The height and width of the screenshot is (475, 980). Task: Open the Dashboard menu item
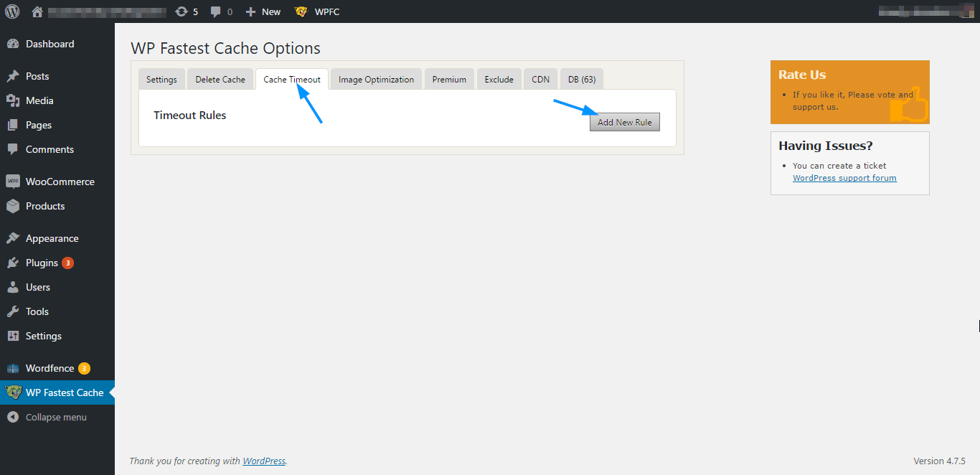pos(50,44)
